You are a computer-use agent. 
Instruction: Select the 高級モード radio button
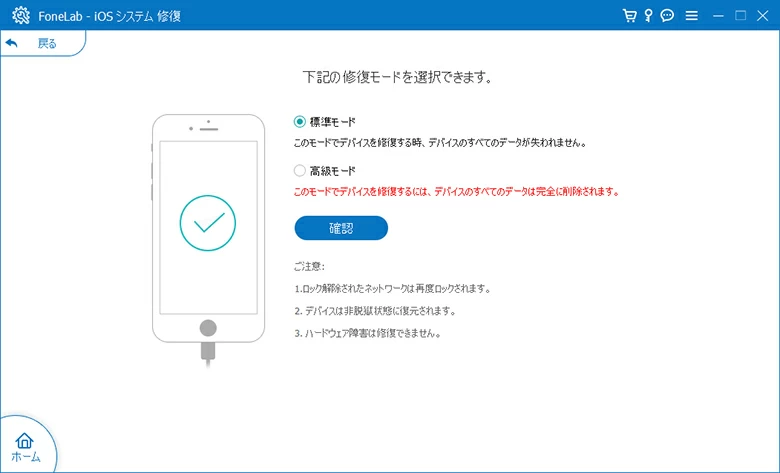coord(299,171)
